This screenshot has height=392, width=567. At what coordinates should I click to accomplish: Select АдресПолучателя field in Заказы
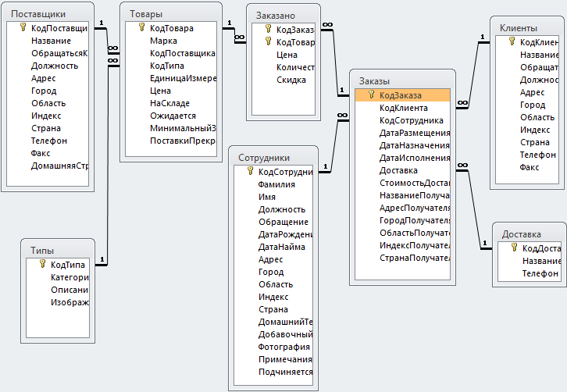pos(402,208)
